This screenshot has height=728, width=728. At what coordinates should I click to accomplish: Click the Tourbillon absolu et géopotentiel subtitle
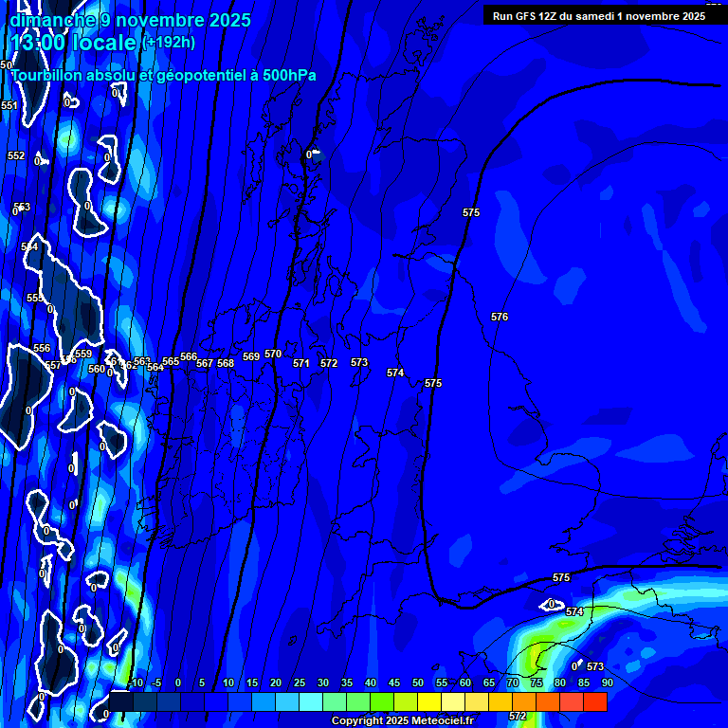[163, 76]
